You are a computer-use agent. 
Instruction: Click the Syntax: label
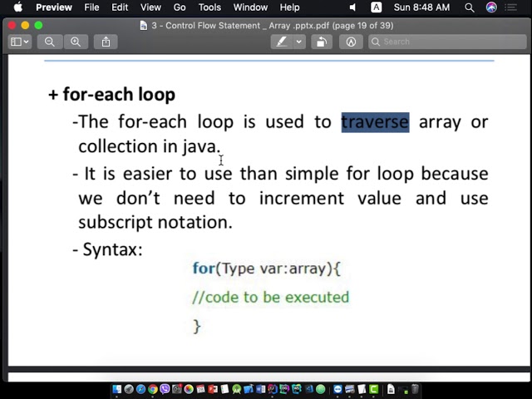pos(113,249)
